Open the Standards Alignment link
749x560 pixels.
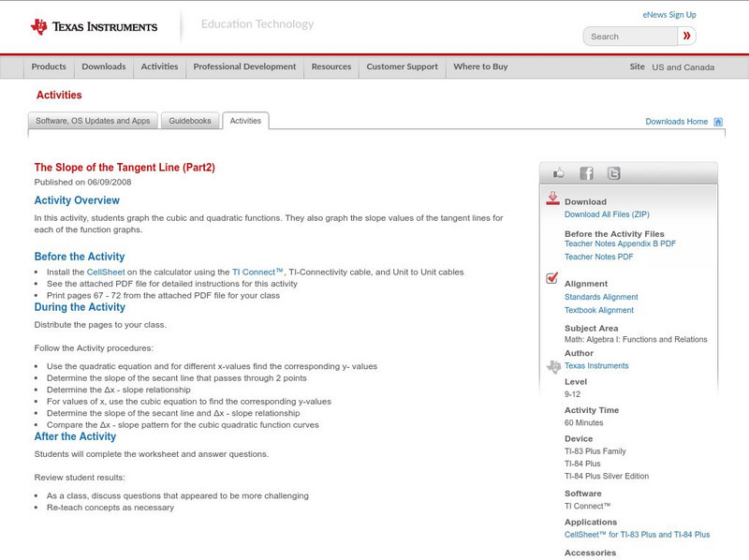coord(601,297)
